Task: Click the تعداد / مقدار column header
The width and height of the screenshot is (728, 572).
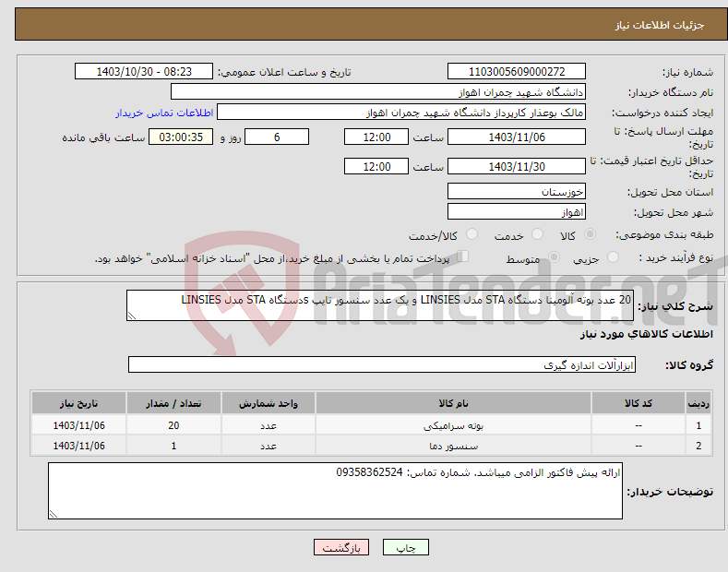Action: coord(173,403)
